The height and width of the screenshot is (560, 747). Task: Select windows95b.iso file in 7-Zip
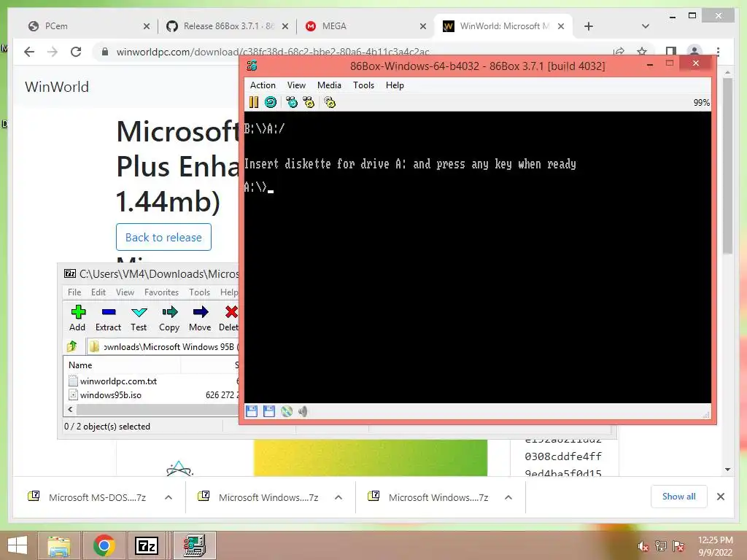[x=111, y=394]
